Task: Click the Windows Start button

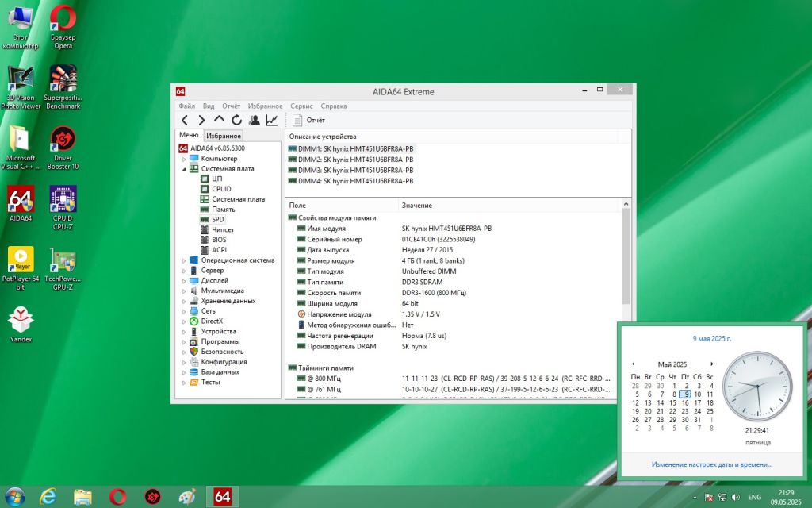Action: pyautogui.click(x=14, y=497)
